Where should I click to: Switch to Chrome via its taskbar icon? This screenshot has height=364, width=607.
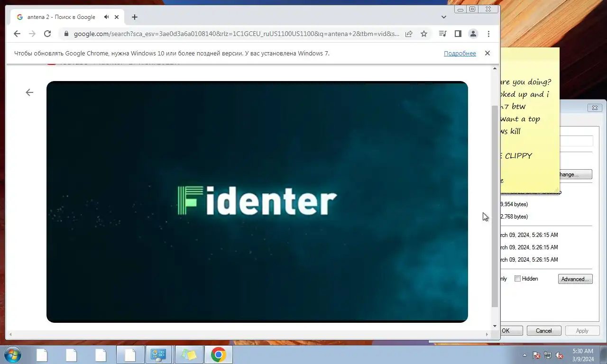click(x=218, y=355)
